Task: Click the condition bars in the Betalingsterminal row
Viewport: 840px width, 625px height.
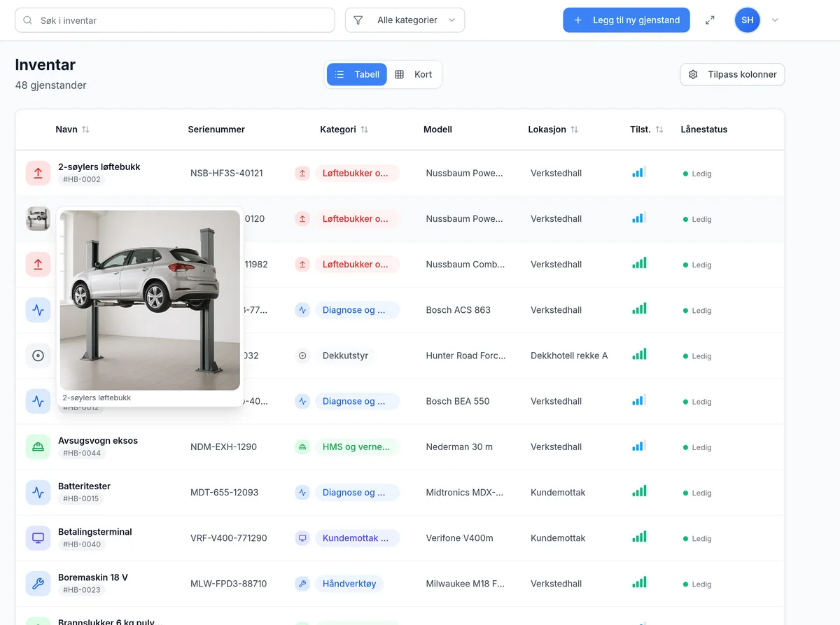Action: coord(639,537)
